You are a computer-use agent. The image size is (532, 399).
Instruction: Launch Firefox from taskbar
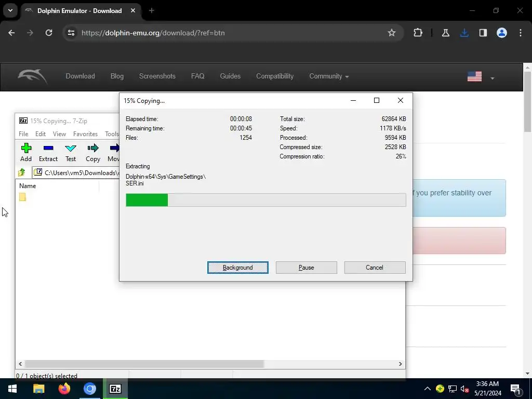[64, 389]
